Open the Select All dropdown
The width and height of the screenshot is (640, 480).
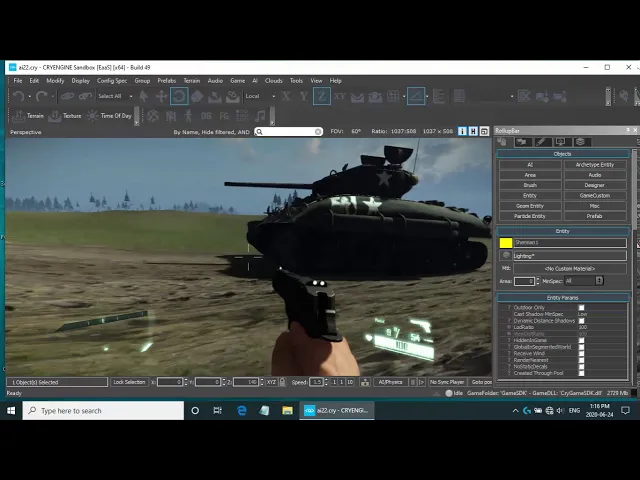pos(115,96)
